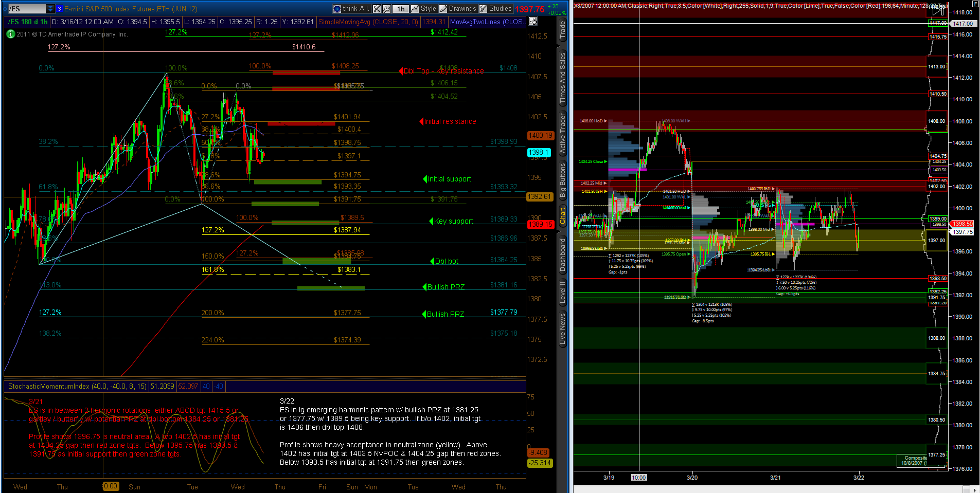Open the 1h timeframe selector

point(400,9)
